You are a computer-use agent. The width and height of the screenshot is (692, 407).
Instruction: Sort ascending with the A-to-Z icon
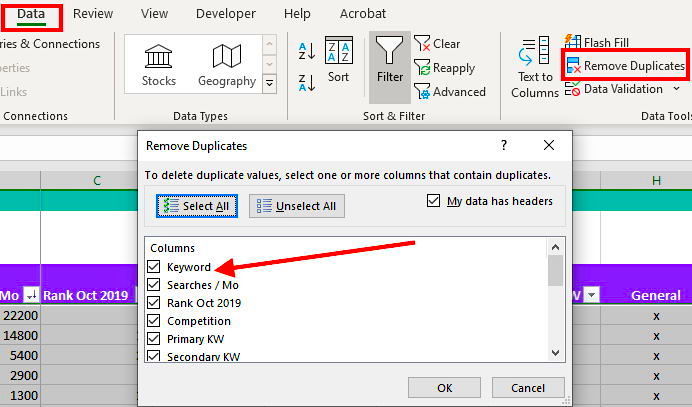(x=308, y=51)
